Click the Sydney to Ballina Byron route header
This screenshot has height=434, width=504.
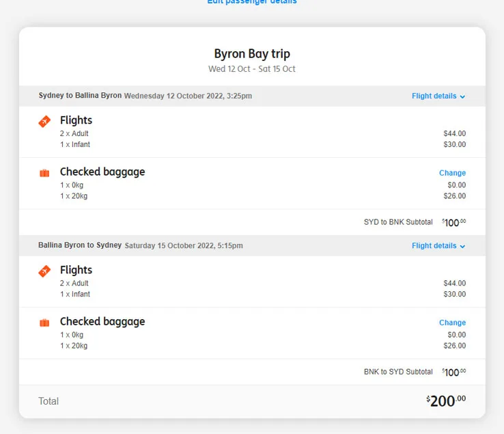[80, 96]
